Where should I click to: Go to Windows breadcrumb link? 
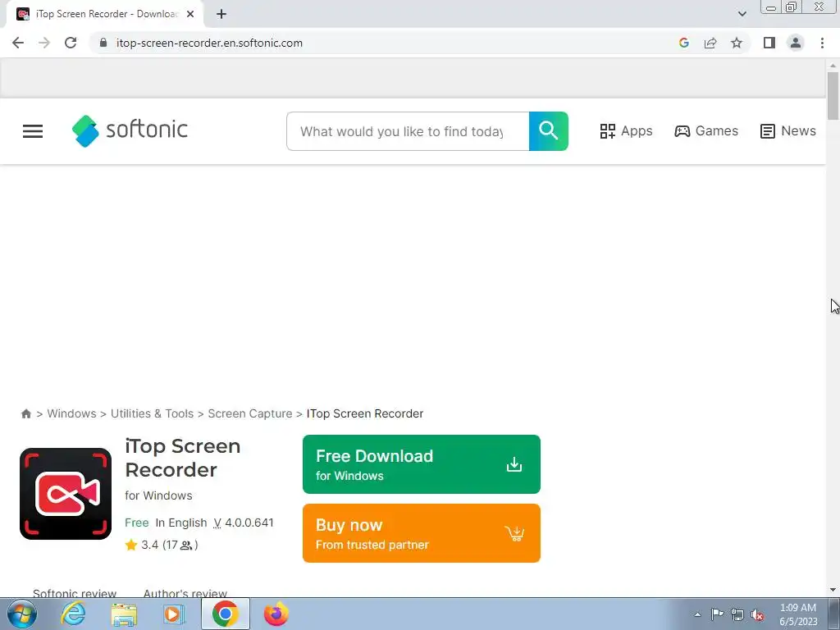[72, 413]
